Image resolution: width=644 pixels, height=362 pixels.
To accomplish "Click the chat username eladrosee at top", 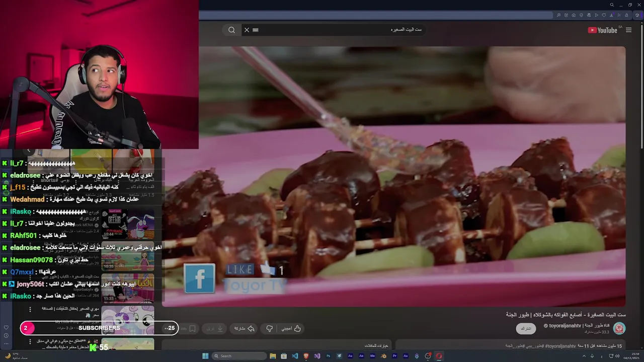I will pyautogui.click(x=25, y=175).
